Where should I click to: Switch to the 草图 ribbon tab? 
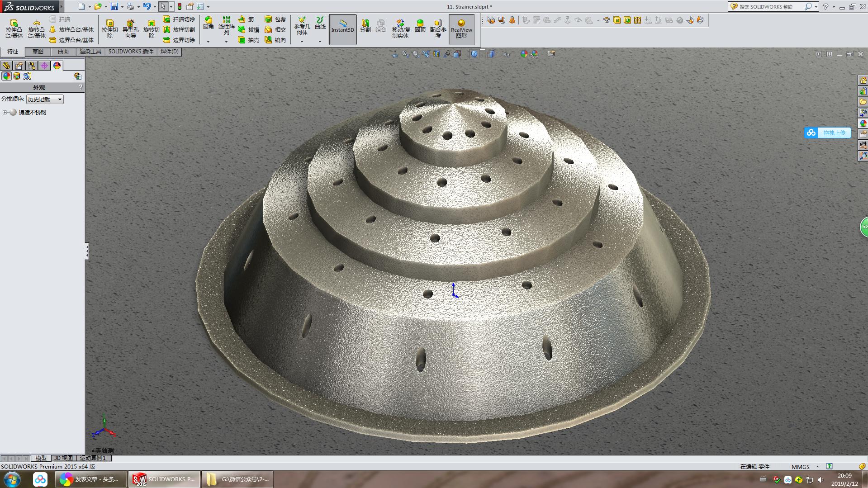pyautogui.click(x=38, y=52)
